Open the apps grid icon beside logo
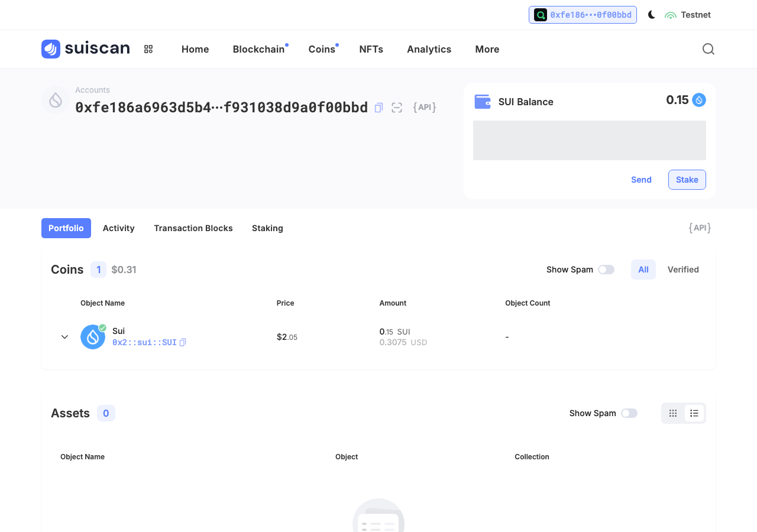The image size is (757, 532). (x=148, y=49)
